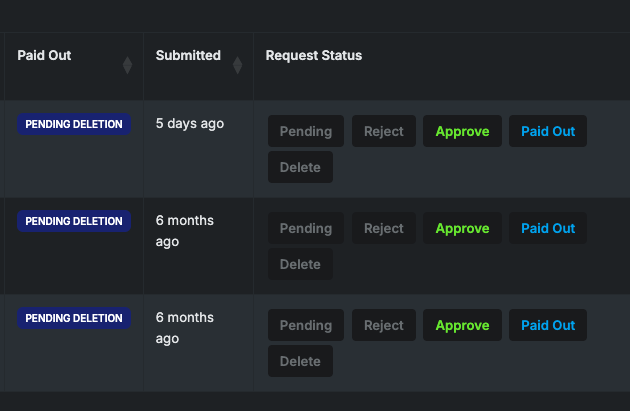Set the 5 days ago request to Pending

[306, 131]
